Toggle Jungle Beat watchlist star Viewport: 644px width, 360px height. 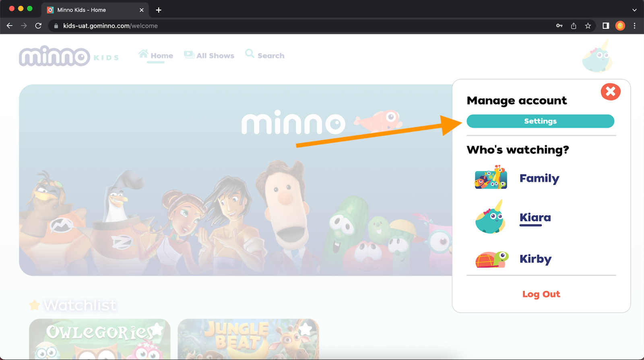click(305, 329)
